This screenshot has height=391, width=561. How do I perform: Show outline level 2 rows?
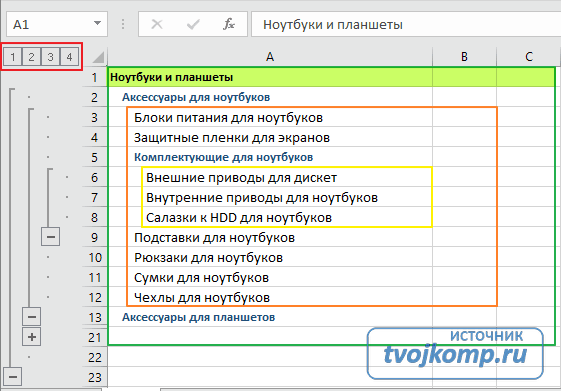[31, 57]
